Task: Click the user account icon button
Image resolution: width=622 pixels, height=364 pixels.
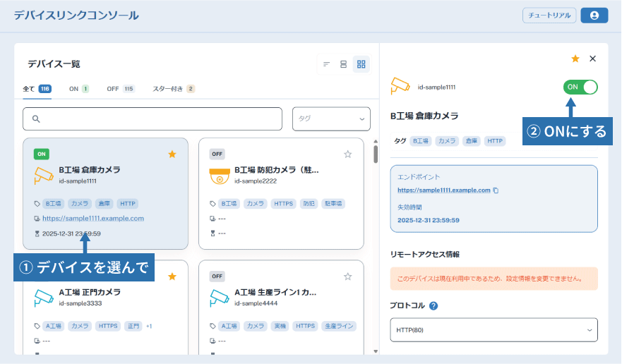Action: pos(594,16)
